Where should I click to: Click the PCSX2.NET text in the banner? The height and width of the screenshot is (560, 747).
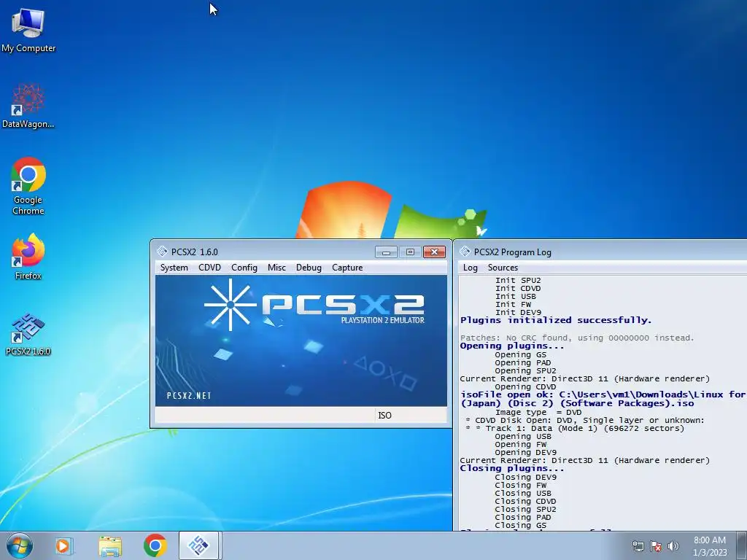[x=189, y=396]
